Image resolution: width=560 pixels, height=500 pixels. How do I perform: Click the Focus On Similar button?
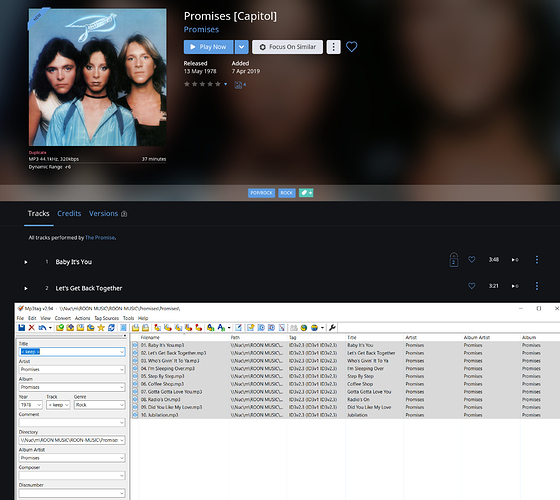pos(288,47)
